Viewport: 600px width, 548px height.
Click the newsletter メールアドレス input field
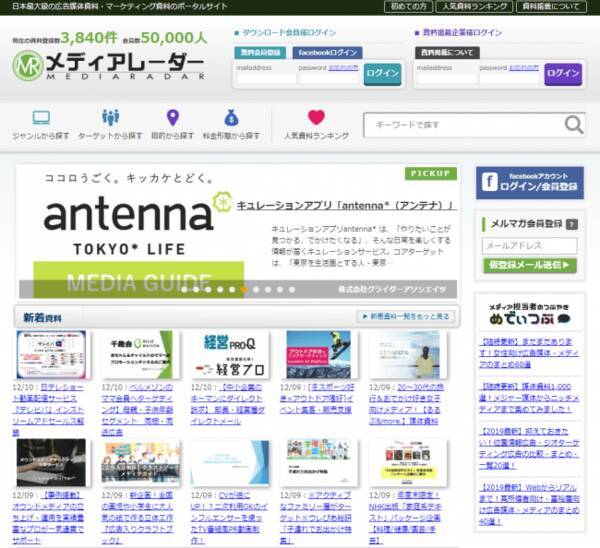pyautogui.click(x=529, y=245)
